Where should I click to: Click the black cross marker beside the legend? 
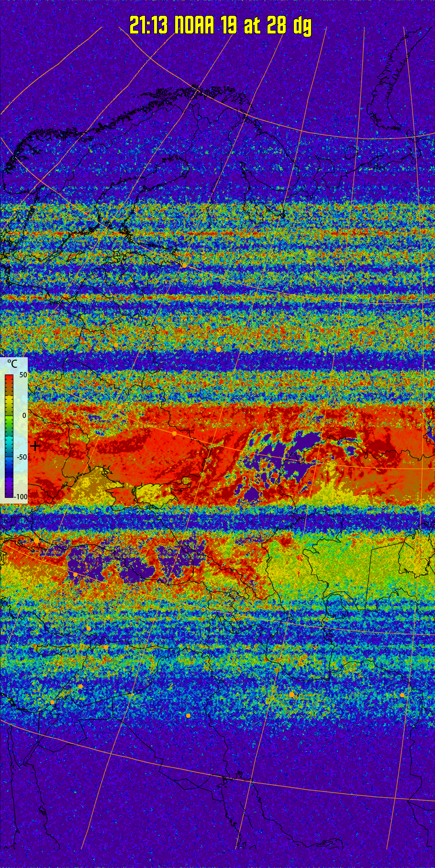point(35,446)
